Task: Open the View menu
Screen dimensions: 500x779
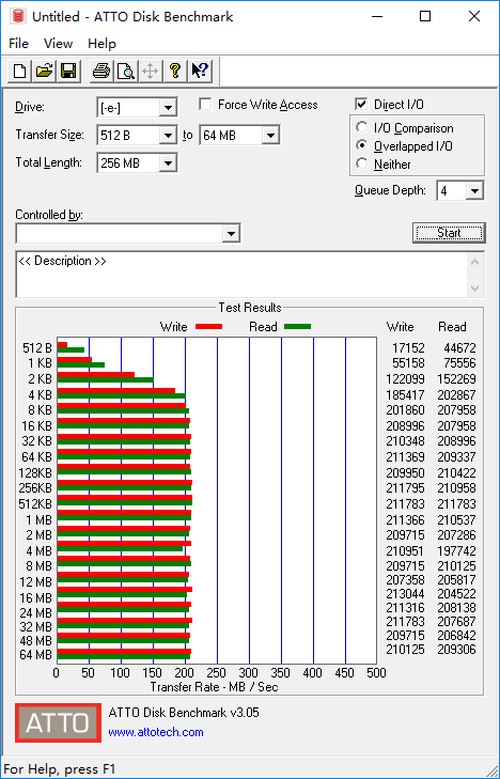Action: [x=58, y=44]
